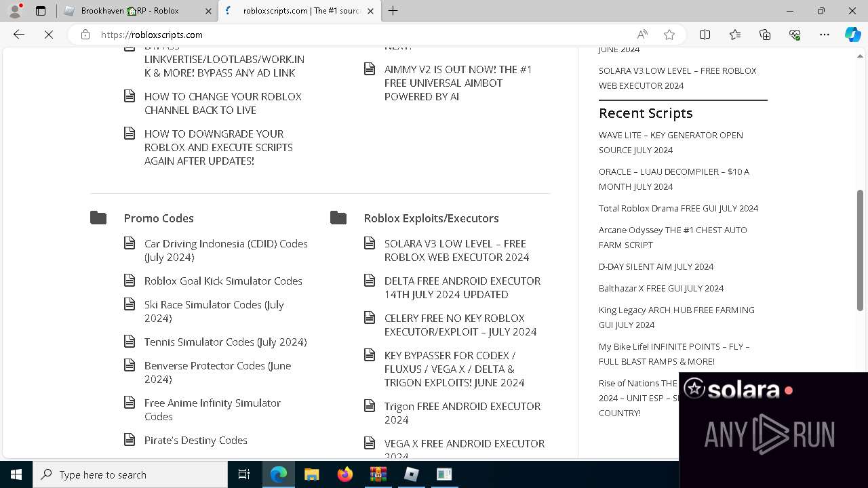Add this page to favorites star
The height and width of the screenshot is (488, 868).
coord(669,35)
